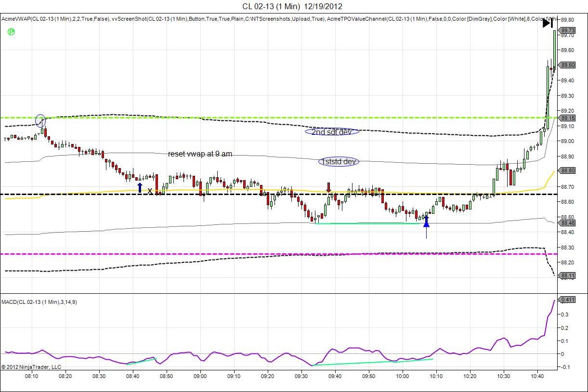Screen dimensions: 588x392
Task: Click the 09:00 time axis label
Action: pos(200,376)
